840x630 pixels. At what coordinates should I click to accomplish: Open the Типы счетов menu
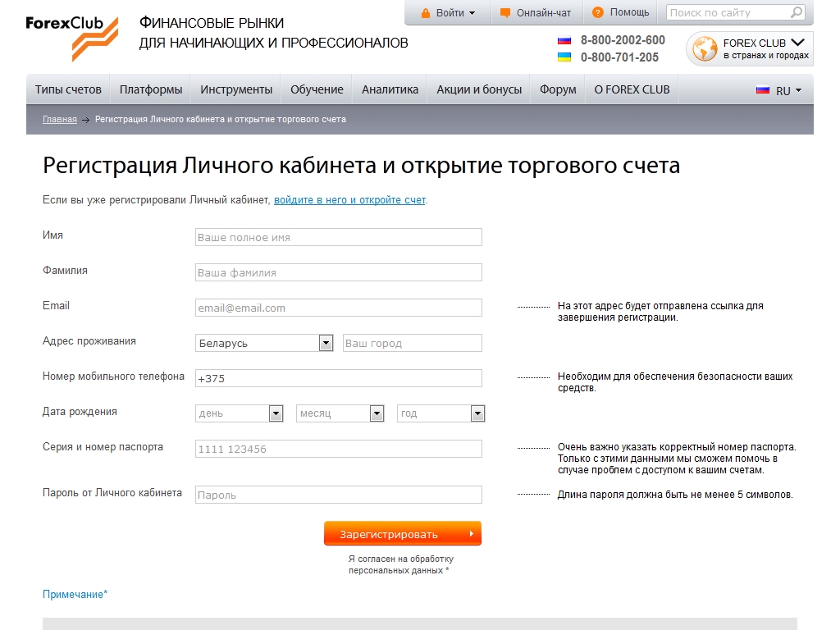68,89
